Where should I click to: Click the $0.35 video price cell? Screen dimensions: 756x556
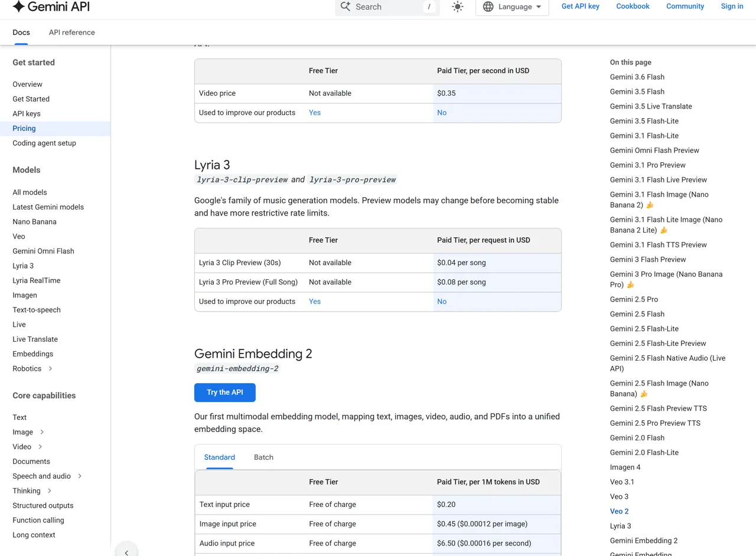tap(497, 93)
